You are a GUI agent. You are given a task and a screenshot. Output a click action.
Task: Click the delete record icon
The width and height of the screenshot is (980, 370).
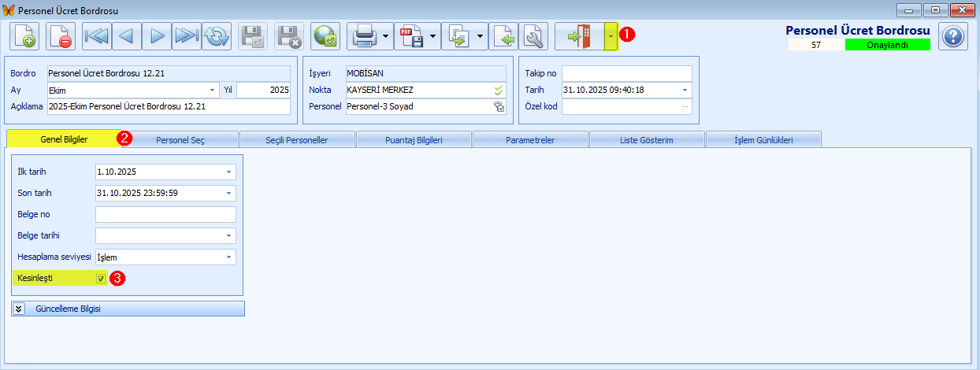[60, 36]
